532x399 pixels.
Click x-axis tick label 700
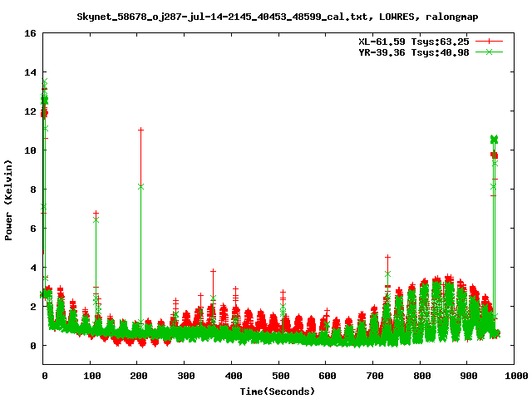tap(375, 376)
